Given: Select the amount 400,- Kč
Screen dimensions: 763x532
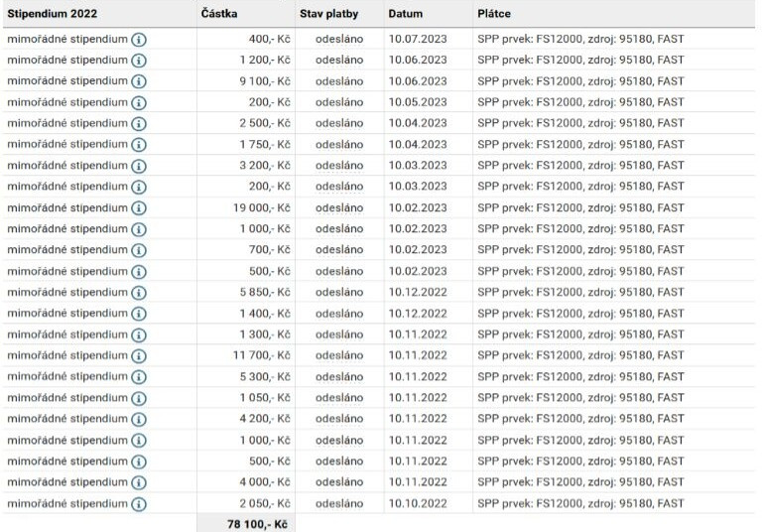Looking at the screenshot, I should point(270,39).
